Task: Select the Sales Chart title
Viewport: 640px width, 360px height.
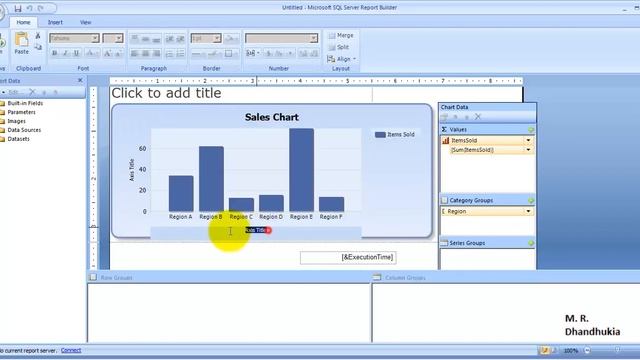Action: tap(272, 117)
